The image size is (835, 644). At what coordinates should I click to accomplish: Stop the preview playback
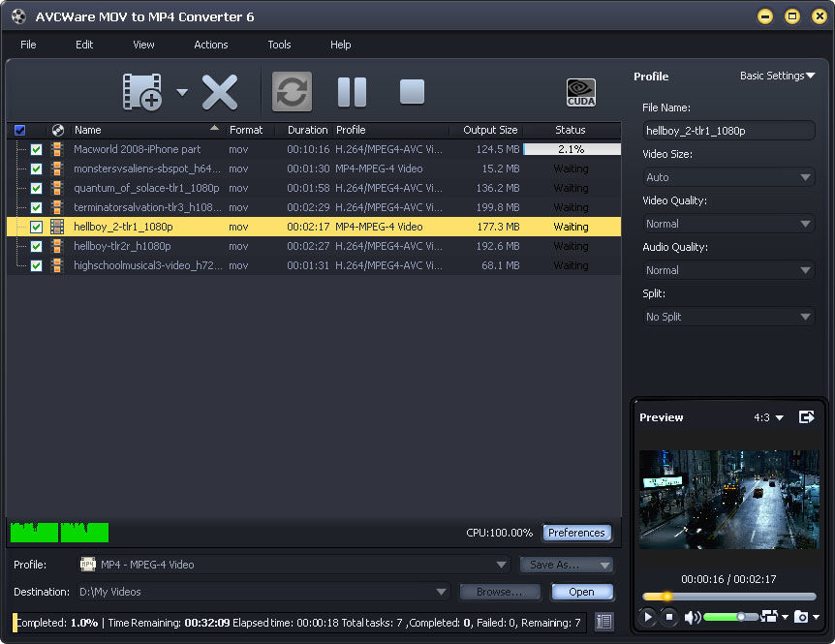tap(669, 617)
